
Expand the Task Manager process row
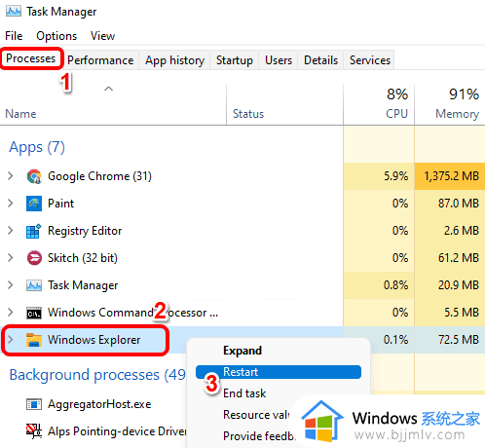(11, 285)
